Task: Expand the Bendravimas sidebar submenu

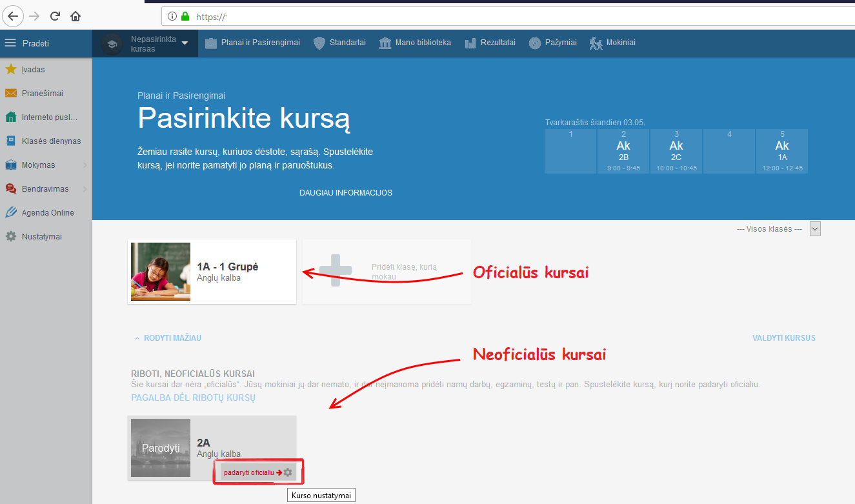Action: [x=85, y=189]
